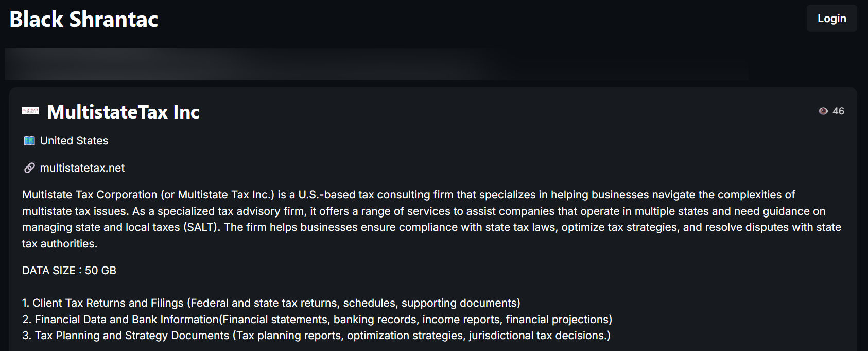The image size is (868, 351).
Task: Click the 50 GB data size value
Action: [x=100, y=271]
